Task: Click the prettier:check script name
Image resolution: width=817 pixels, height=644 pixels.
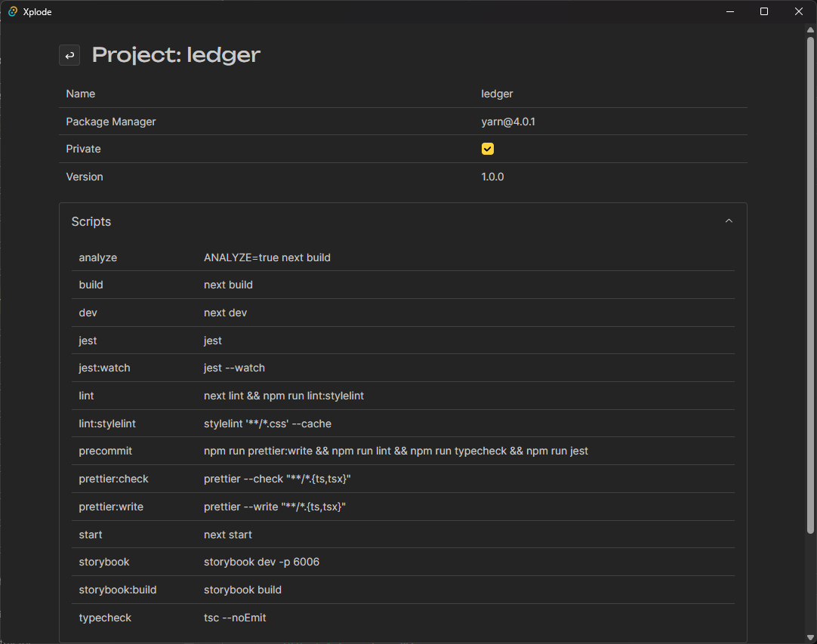Action: [x=113, y=479]
